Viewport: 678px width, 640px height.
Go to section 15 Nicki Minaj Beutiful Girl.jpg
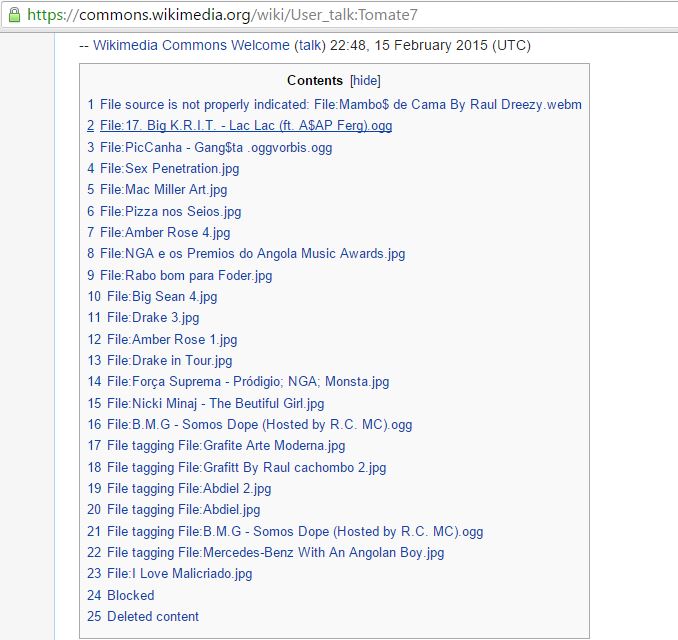pyautogui.click(x=206, y=403)
